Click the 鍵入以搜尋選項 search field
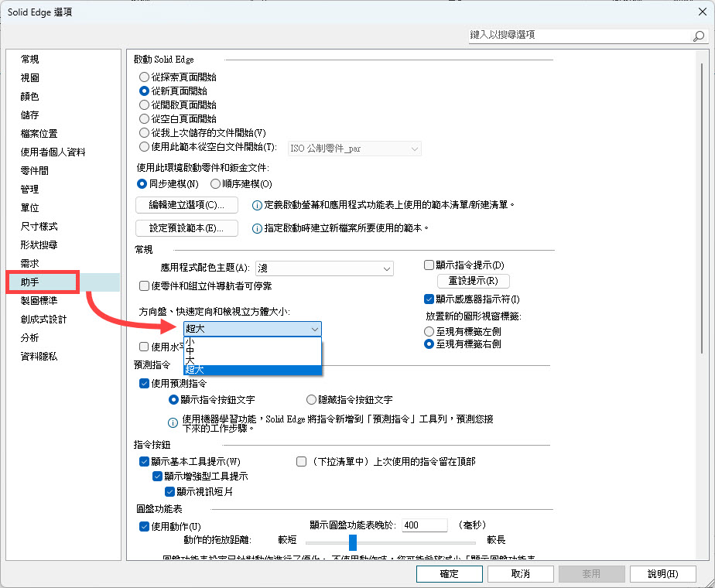The width and height of the screenshot is (715, 588). (x=576, y=36)
